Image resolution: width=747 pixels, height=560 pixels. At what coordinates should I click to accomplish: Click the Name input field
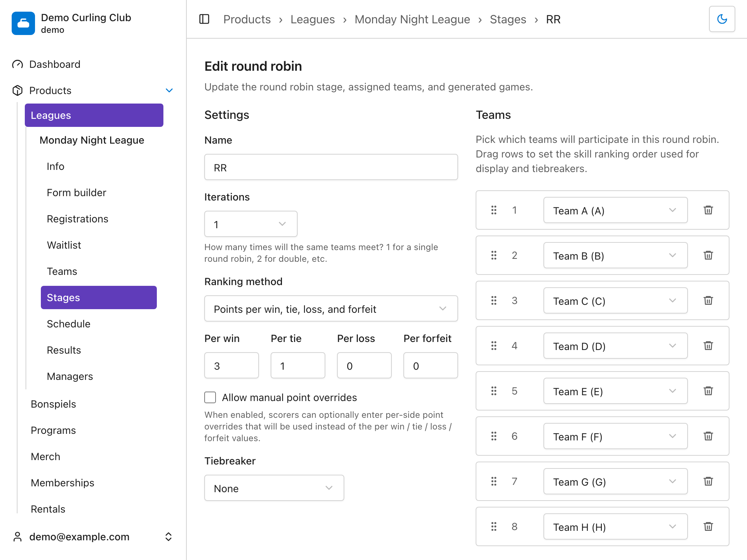click(331, 167)
